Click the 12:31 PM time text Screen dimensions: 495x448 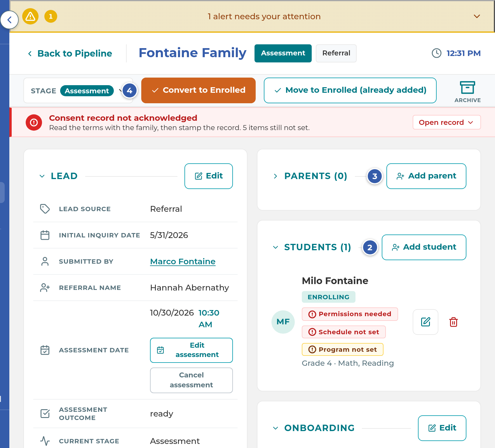click(x=463, y=53)
